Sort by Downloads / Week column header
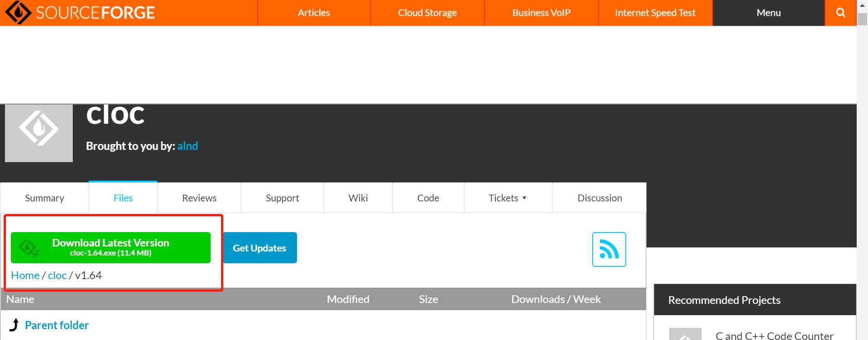Image resolution: width=868 pixels, height=340 pixels. pos(556,299)
